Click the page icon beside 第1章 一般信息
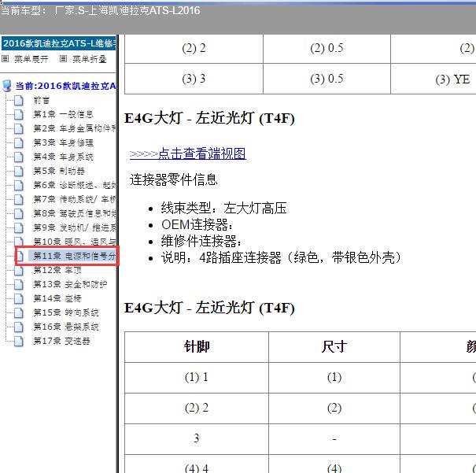This screenshot has height=473, width=476. tap(19, 114)
